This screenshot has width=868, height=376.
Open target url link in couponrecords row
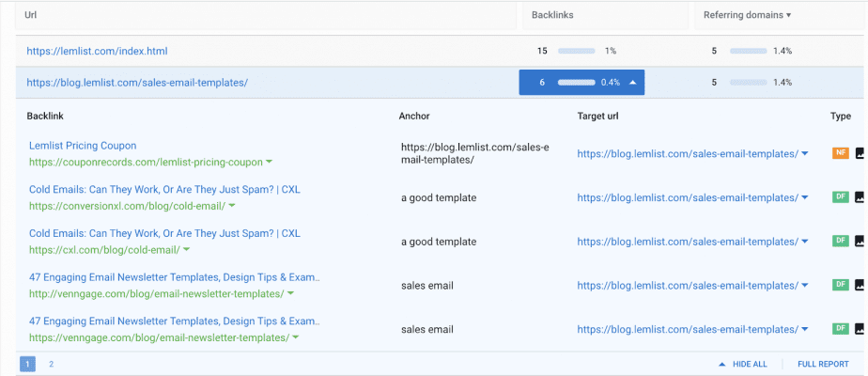(x=688, y=154)
